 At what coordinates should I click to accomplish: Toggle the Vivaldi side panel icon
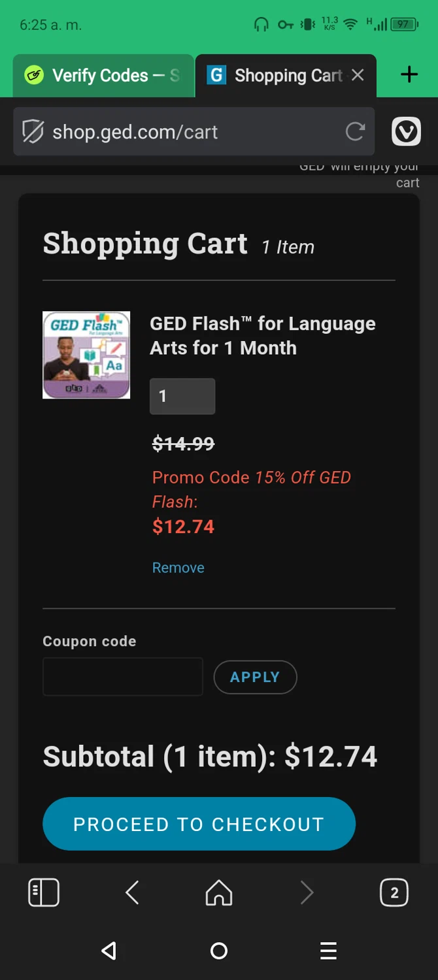tap(44, 892)
